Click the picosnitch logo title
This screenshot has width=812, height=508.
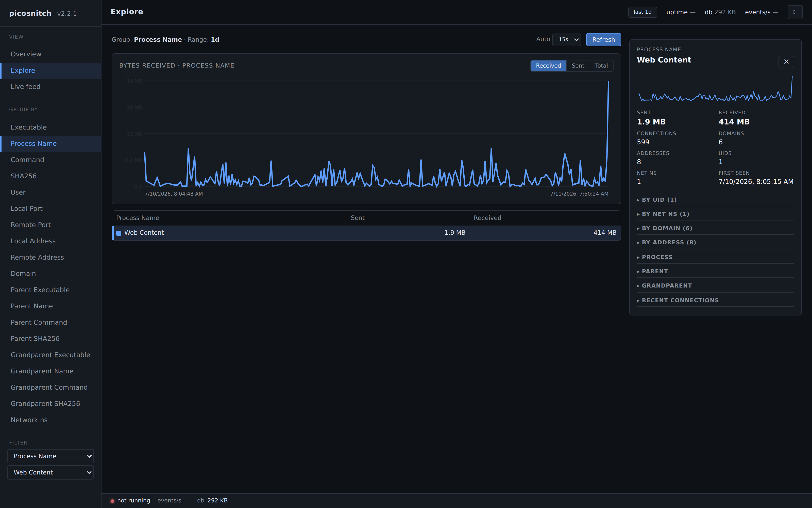(x=30, y=13)
